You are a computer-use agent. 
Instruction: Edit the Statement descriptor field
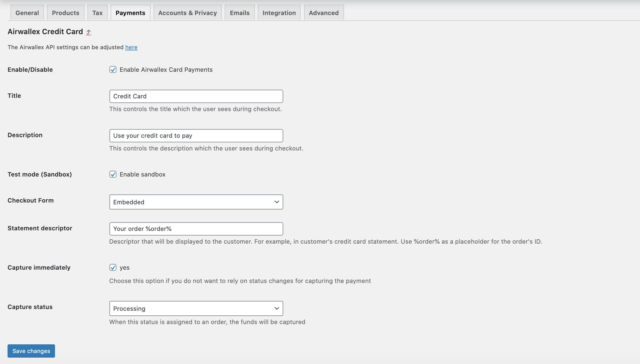pyautogui.click(x=196, y=229)
